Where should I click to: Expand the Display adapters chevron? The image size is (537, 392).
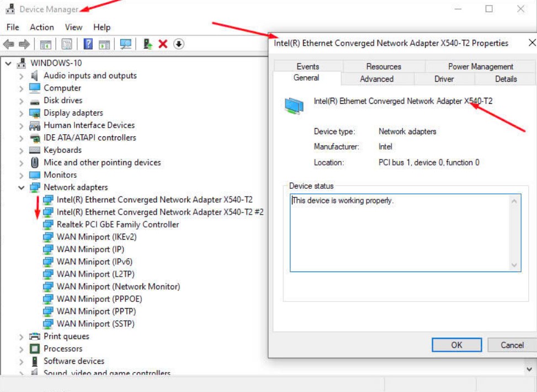(x=21, y=113)
